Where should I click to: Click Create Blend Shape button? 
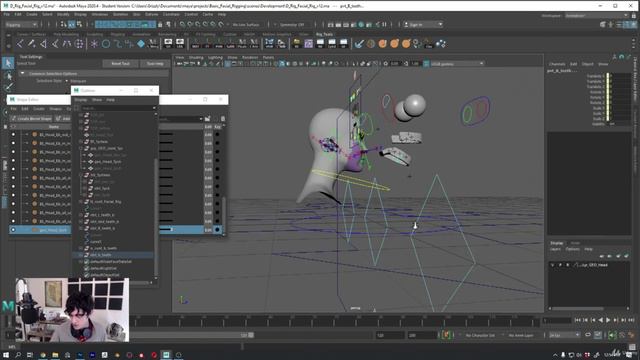31,119
